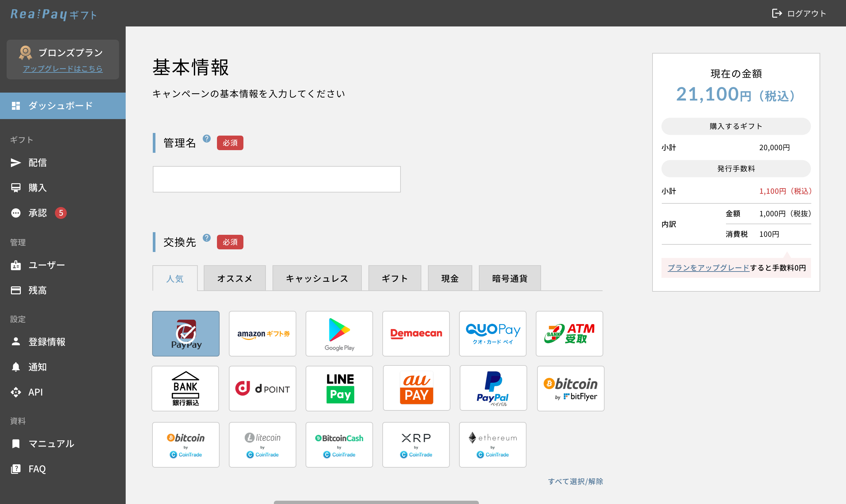
Task: Click プランをアップグレード link
Action: click(708, 268)
